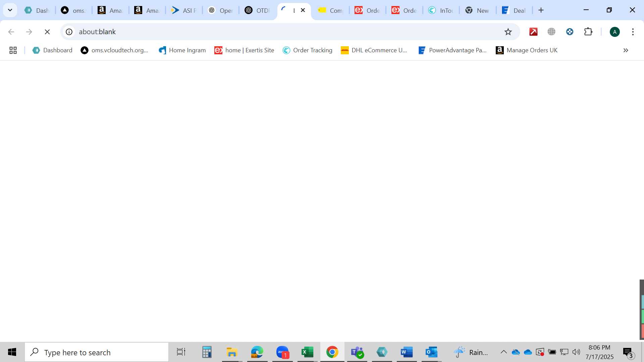Viewport: 644px width, 362px height.
Task: Open Word from taskbar
Action: pos(407,352)
